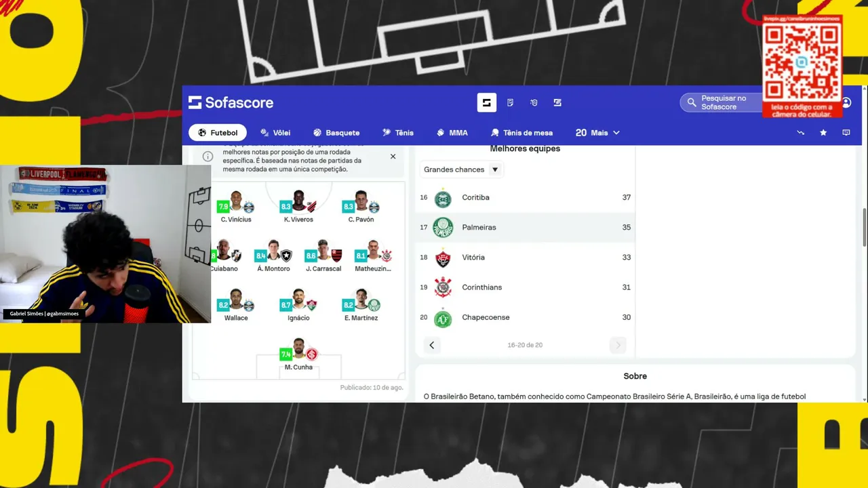868x488 pixels.
Task: Click the Sofascore search field
Action: tap(720, 102)
